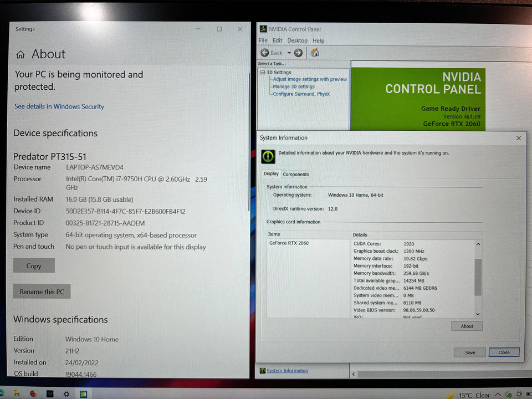
Task: Open the System Information link at bottom
Action: [x=288, y=371]
